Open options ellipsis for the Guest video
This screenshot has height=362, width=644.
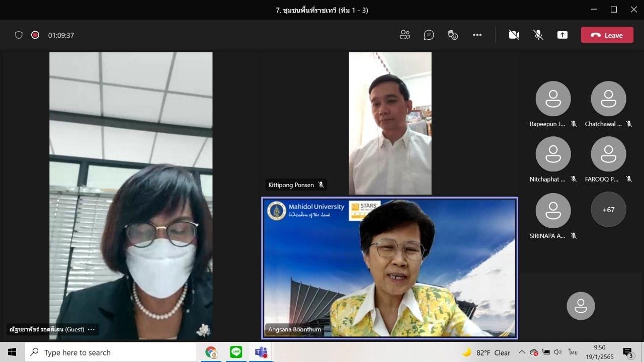(x=91, y=330)
